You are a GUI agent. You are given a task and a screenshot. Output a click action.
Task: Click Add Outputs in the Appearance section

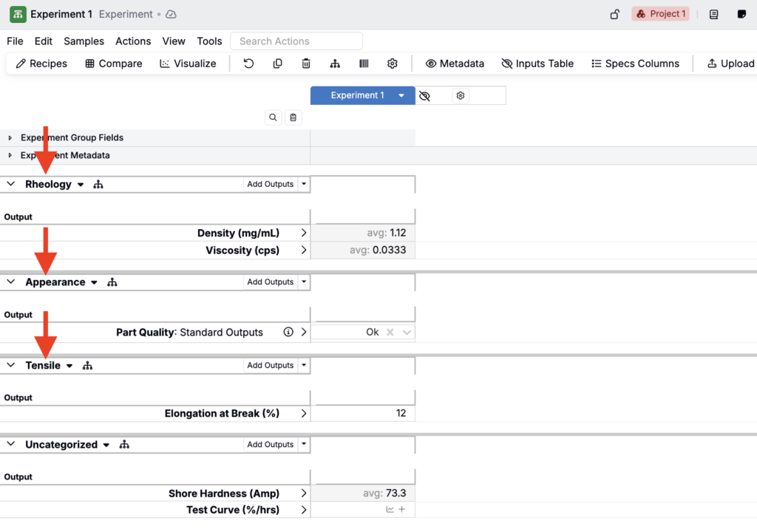(270, 282)
